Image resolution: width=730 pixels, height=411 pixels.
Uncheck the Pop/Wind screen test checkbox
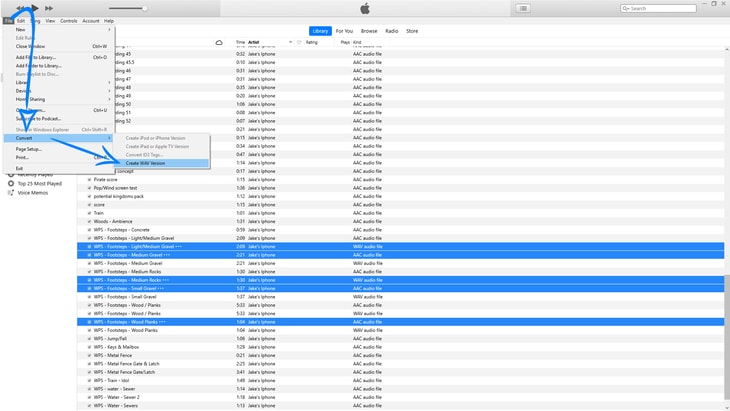pyautogui.click(x=89, y=188)
